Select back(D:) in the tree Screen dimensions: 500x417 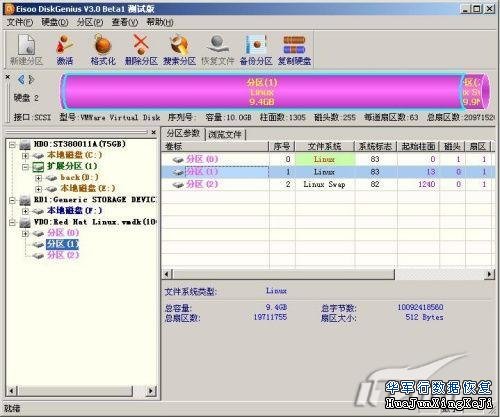tap(79, 177)
